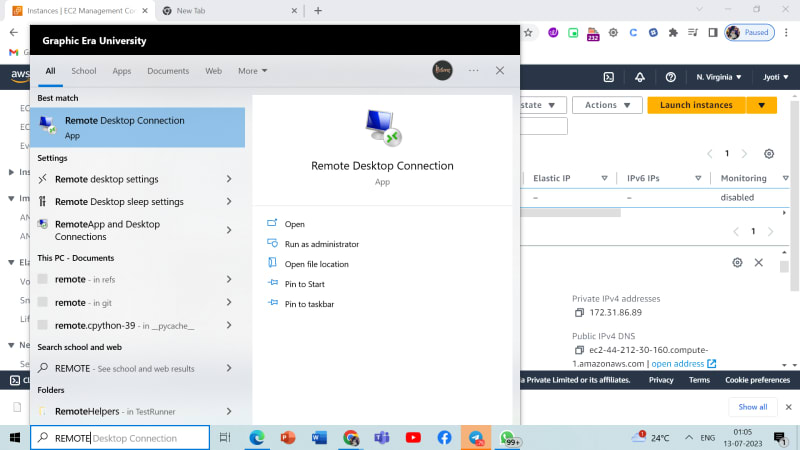Open details panel settings gear
The height and width of the screenshot is (450, 800).
click(737, 262)
